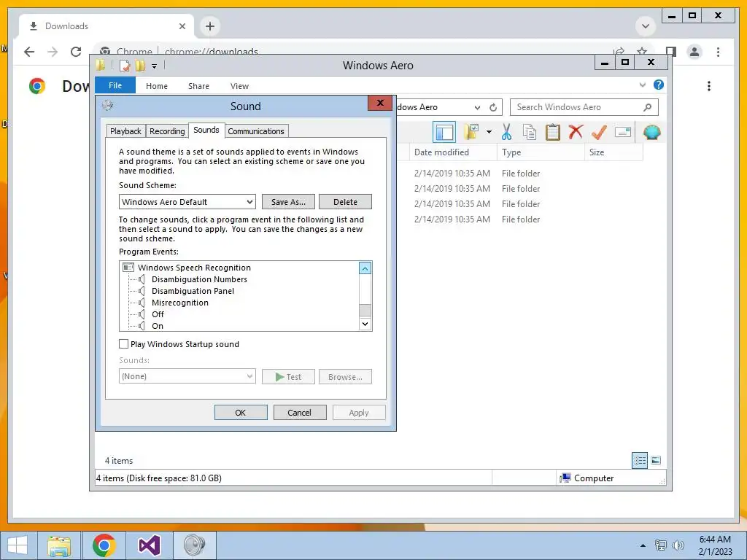This screenshot has height=560, width=747.
Task: Click the Sound dialog speaker title icon
Action: (108, 105)
